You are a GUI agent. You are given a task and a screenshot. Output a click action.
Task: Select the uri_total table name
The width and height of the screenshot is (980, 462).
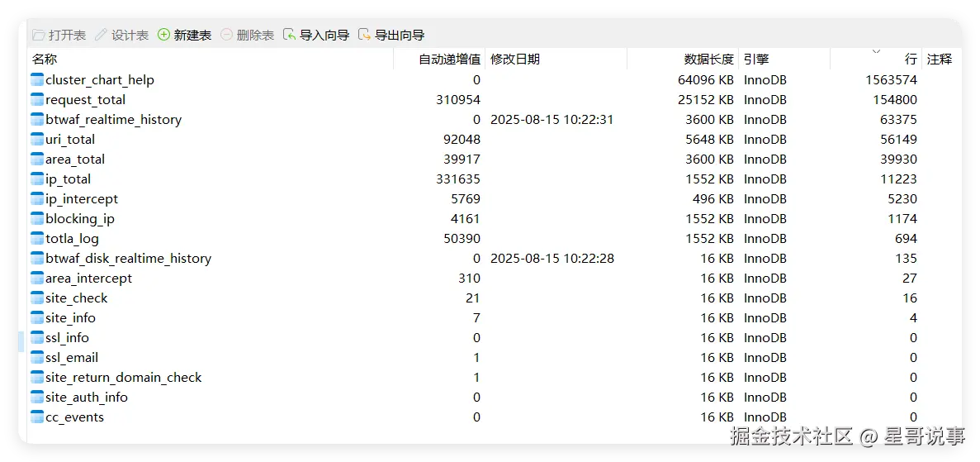(71, 140)
